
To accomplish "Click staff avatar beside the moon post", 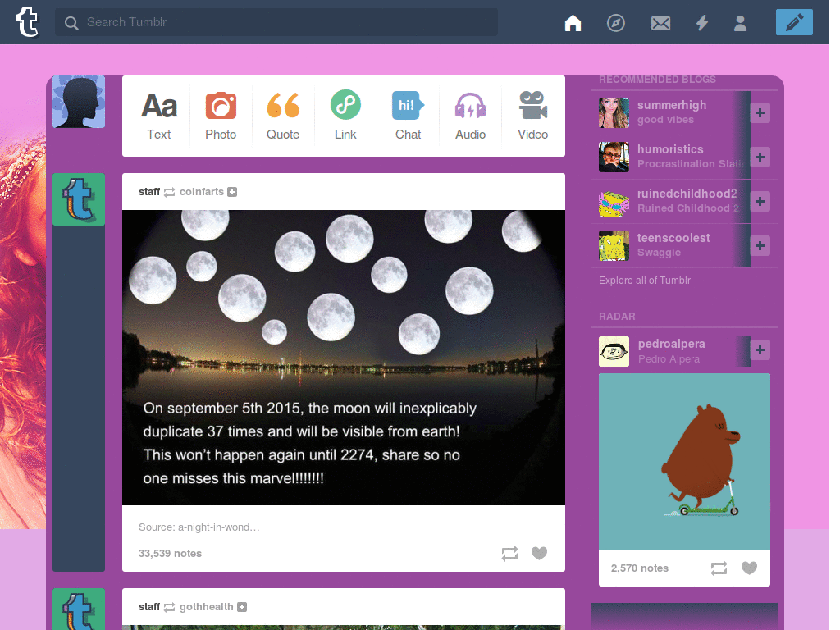I will tap(79, 199).
